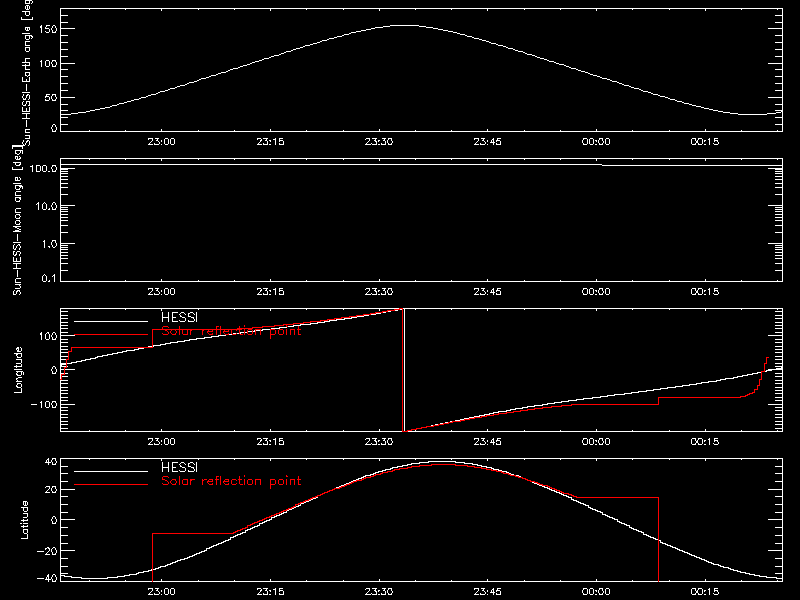
Task: Click the 0 tick on Longitude axis
Action: click(x=54, y=370)
